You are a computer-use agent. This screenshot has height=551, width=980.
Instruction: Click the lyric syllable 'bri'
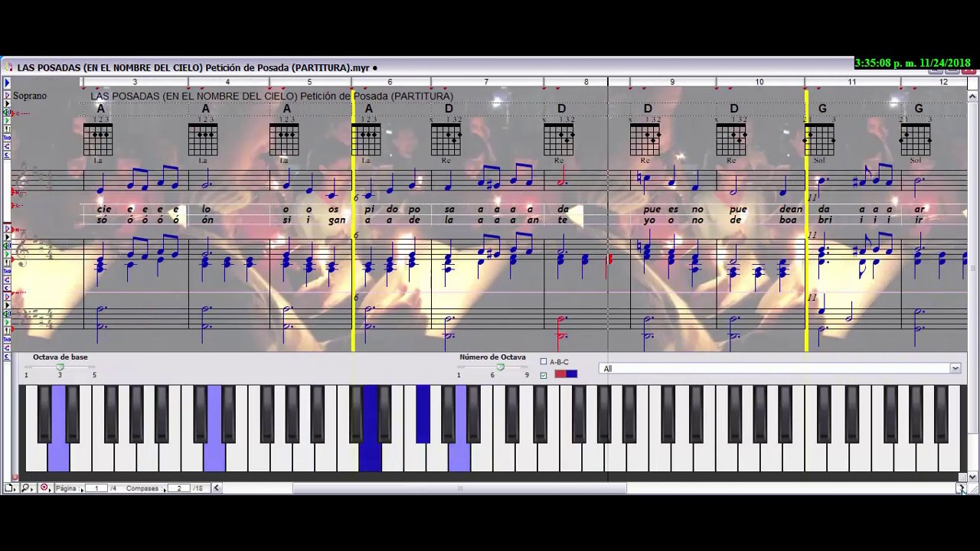[x=824, y=220]
